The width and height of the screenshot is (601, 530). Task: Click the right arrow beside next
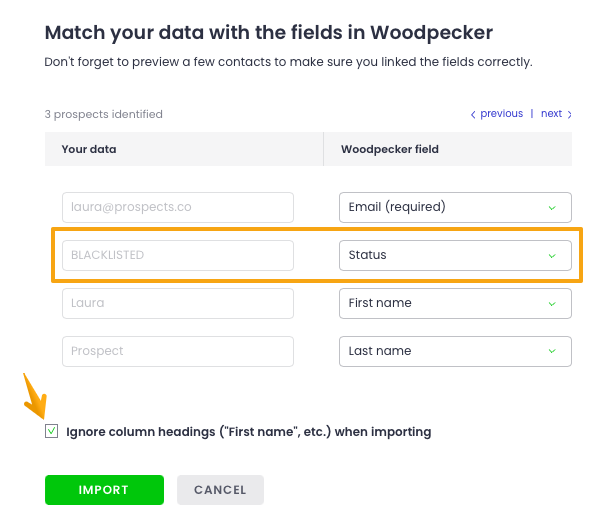tap(569, 115)
